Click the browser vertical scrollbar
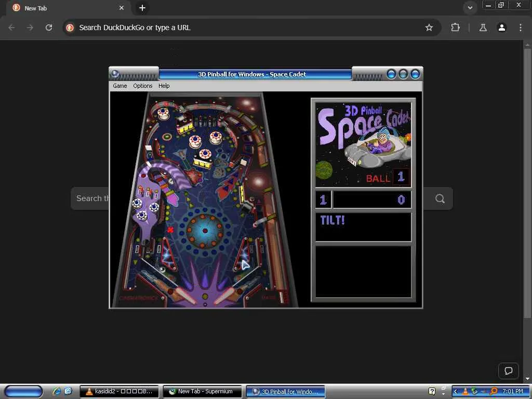Screen dimensions: 532x399 [527, 183]
